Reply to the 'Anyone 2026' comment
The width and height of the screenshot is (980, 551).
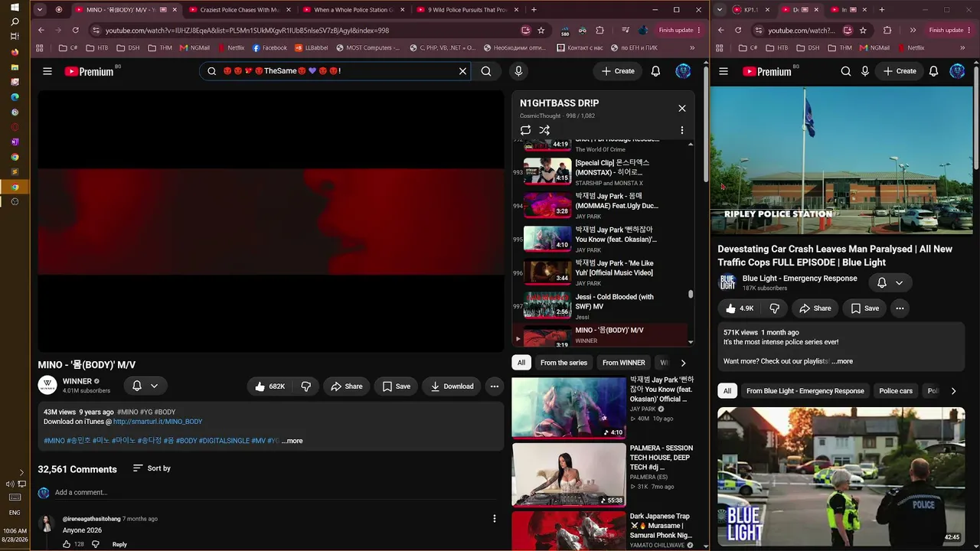pos(119,544)
